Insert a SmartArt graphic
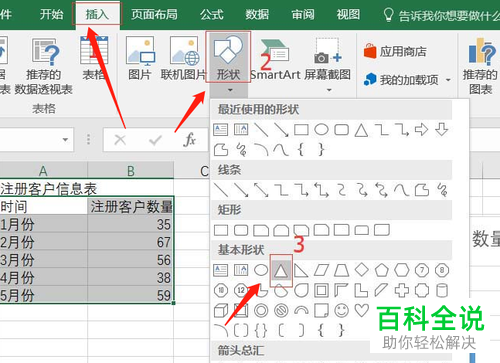The image size is (500, 363). tap(275, 60)
